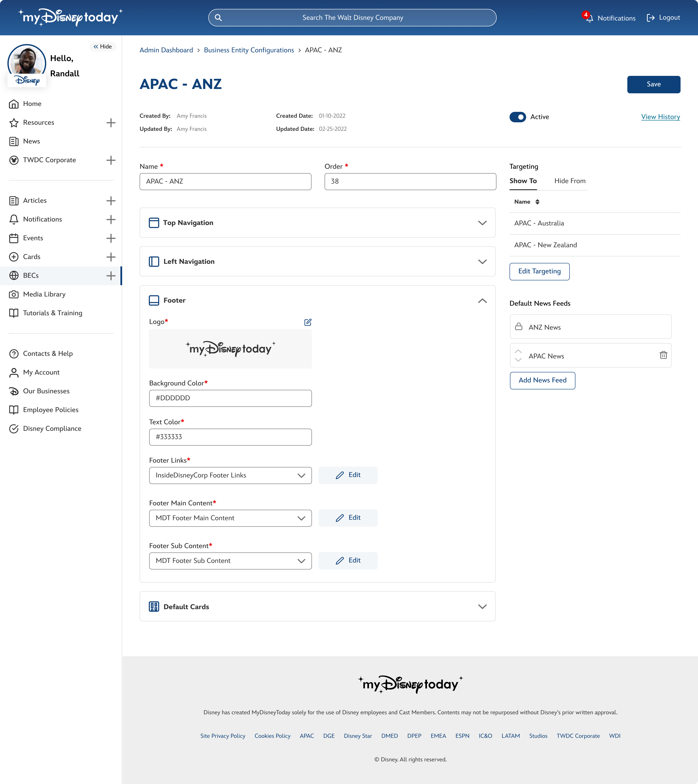This screenshot has width=698, height=784.
Task: Hide the left sidebar
Action: point(103,46)
